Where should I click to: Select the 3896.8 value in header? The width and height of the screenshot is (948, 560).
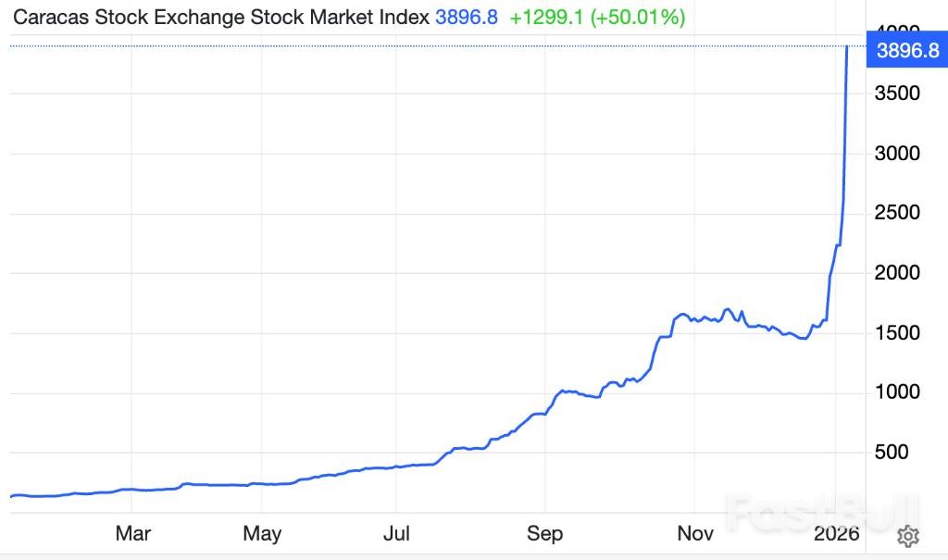click(467, 17)
